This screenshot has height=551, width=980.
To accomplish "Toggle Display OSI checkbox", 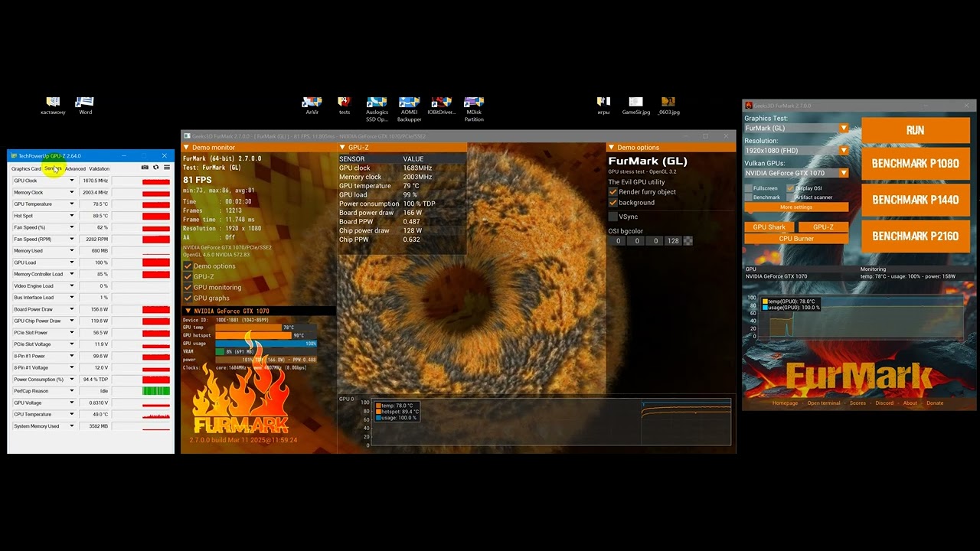I will click(790, 188).
